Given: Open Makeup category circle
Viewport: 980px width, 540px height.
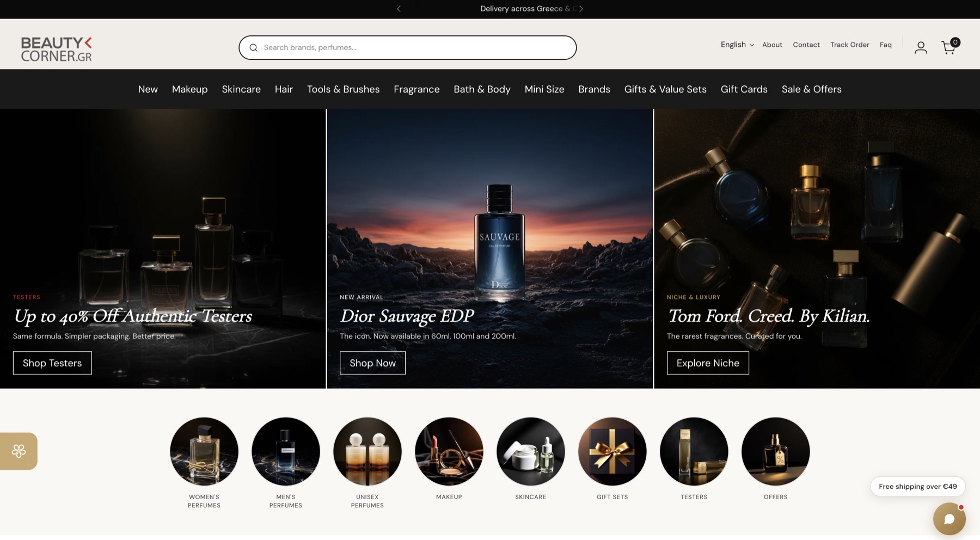Looking at the screenshot, I should (449, 451).
